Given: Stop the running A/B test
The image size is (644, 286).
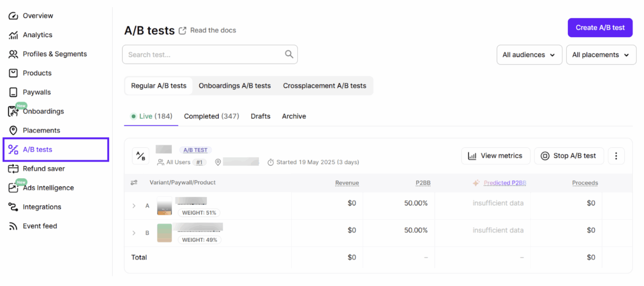Looking at the screenshot, I should coord(569,156).
